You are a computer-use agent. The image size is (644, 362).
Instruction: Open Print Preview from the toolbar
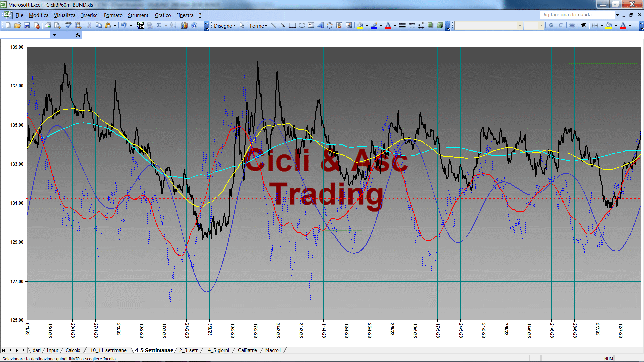pos(57,25)
